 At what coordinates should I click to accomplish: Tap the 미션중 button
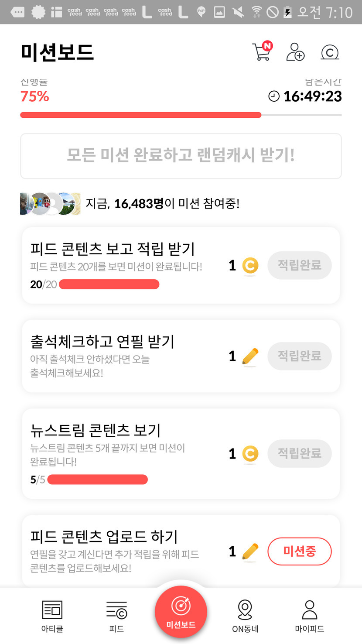click(x=299, y=552)
